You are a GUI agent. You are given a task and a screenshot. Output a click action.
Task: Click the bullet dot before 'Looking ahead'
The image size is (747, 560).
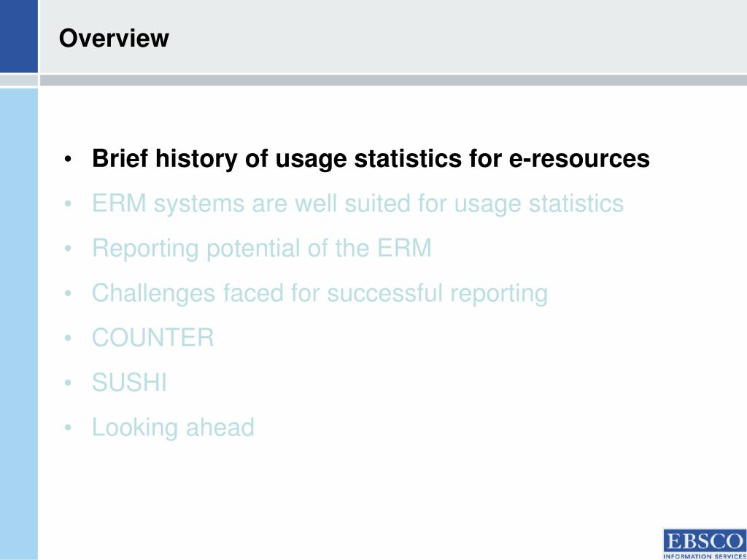coord(68,428)
